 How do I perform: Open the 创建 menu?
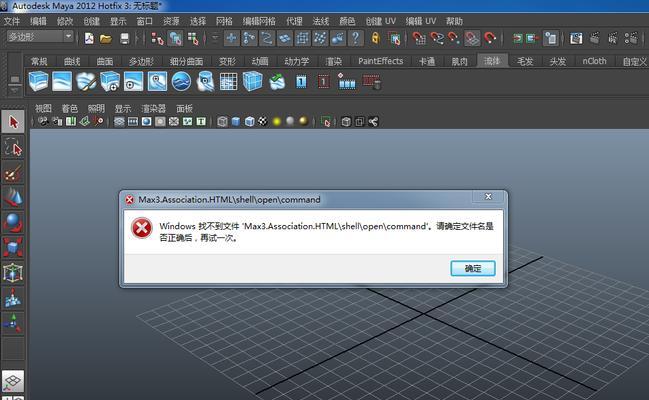91,21
